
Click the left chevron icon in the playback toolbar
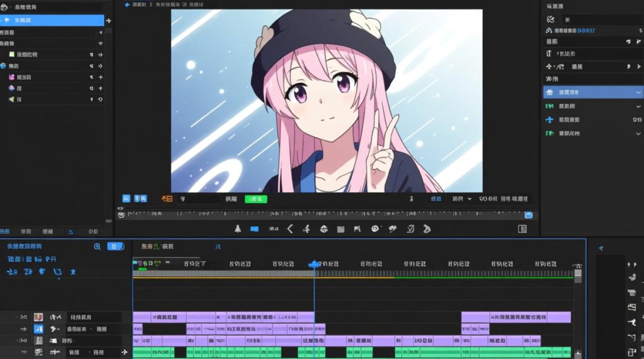pyautogui.click(x=290, y=229)
